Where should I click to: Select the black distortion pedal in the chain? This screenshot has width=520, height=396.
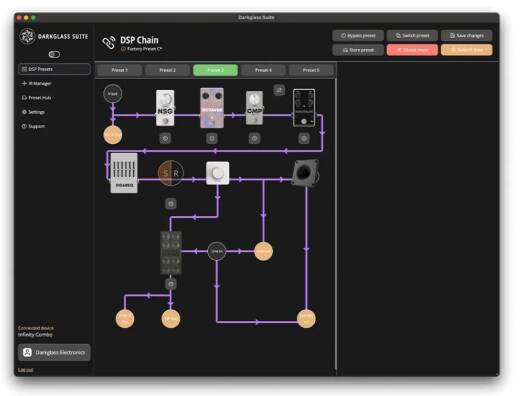pos(304,108)
